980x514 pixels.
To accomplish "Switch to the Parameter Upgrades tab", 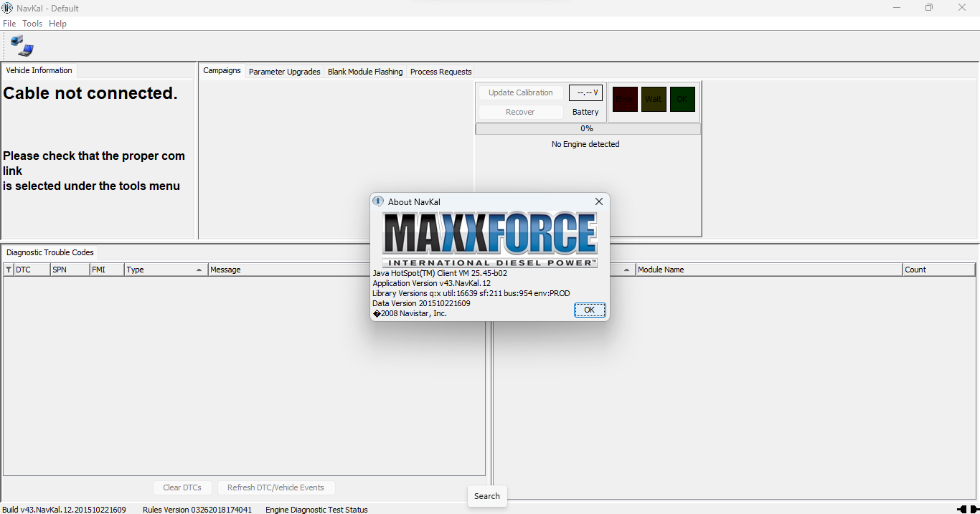I will pos(284,72).
